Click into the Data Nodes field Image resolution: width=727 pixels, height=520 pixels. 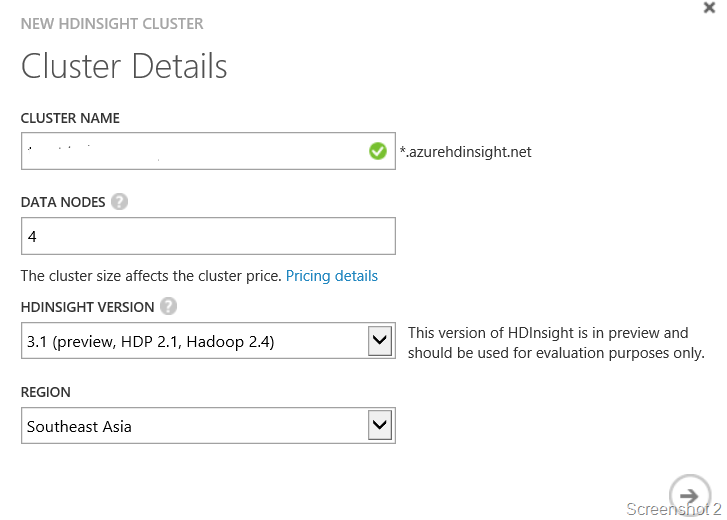pos(208,237)
